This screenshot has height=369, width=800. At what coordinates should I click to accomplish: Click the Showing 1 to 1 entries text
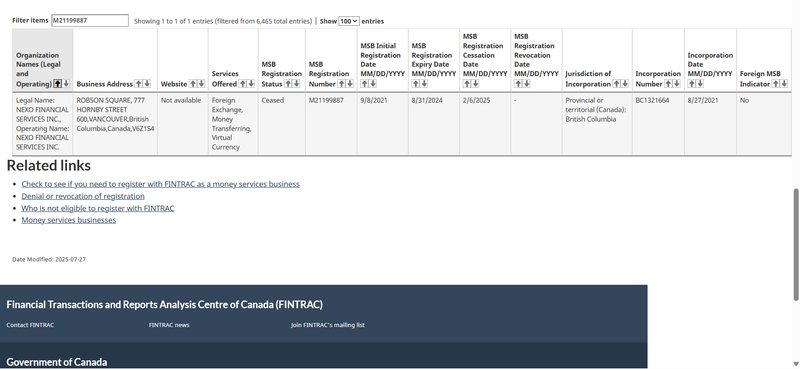pyautogui.click(x=223, y=21)
